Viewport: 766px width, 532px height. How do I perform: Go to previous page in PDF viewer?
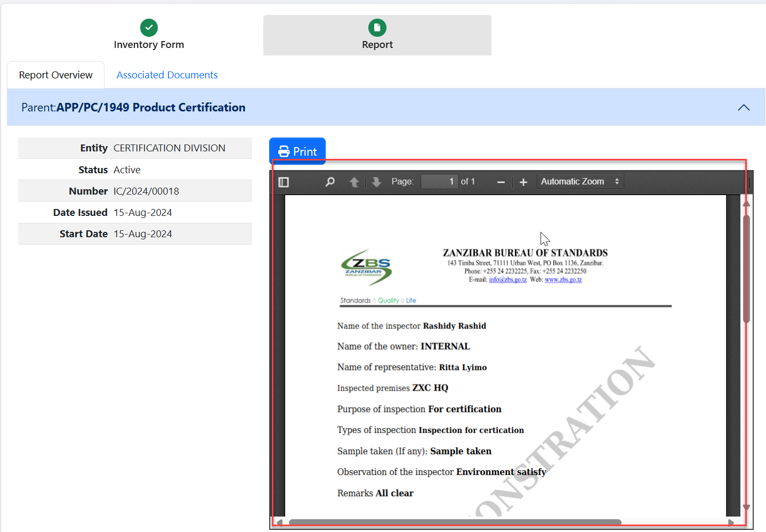pos(354,182)
